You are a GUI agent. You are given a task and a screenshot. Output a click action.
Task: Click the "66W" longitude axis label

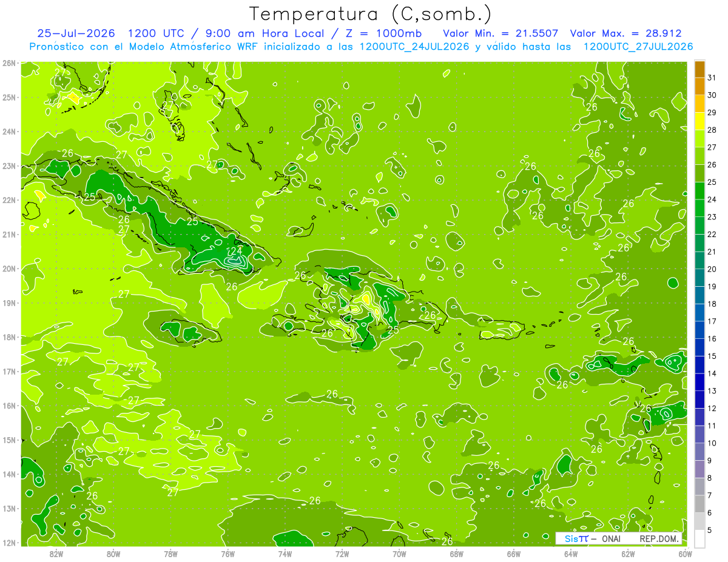click(x=514, y=554)
